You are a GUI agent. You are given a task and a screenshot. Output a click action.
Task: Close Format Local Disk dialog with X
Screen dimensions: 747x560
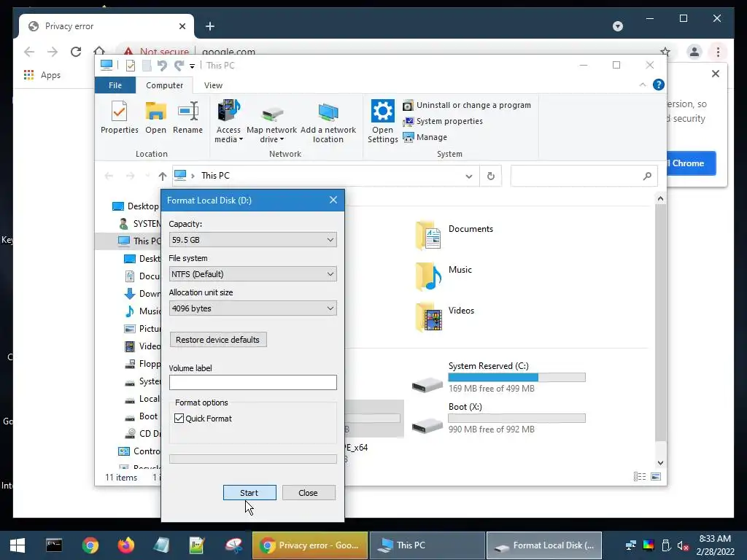point(333,200)
